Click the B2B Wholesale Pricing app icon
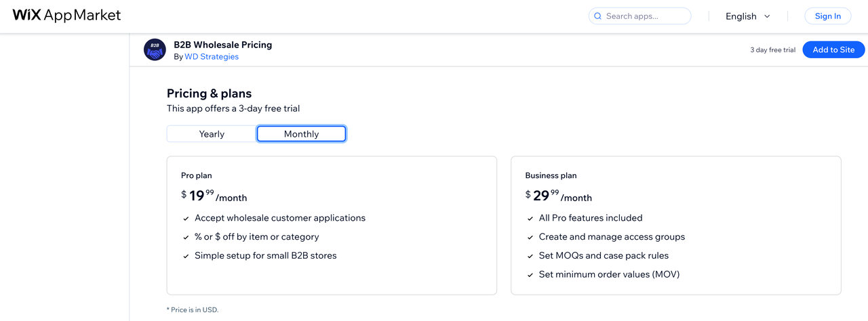The image size is (868, 321). coord(155,50)
